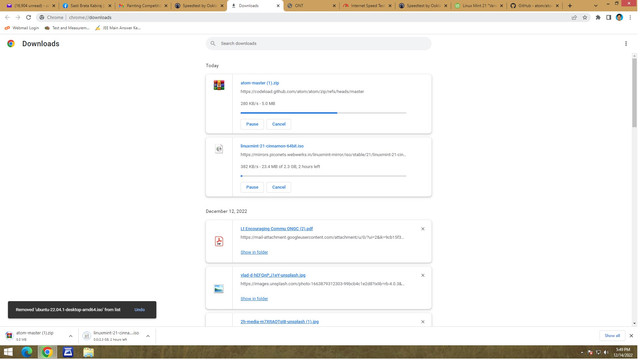Reload the page with the refresh icon
This screenshot has width=640, height=360.
point(28,18)
